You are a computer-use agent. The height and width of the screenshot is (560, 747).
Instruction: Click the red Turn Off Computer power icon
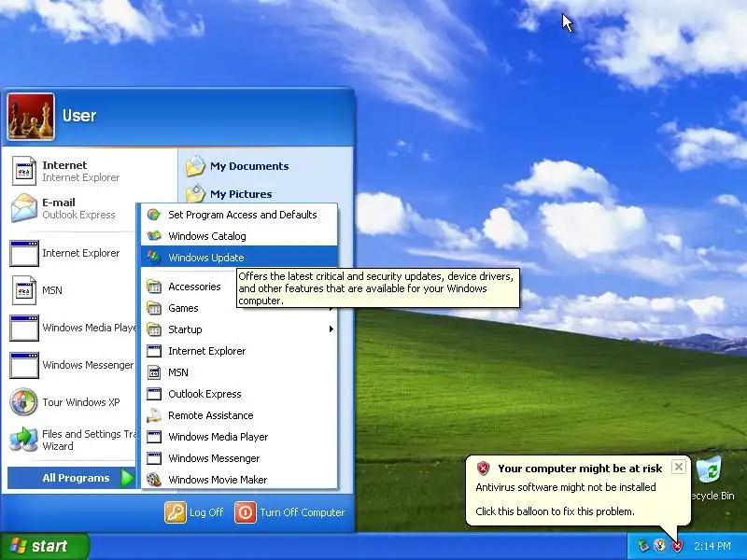pyautogui.click(x=246, y=512)
